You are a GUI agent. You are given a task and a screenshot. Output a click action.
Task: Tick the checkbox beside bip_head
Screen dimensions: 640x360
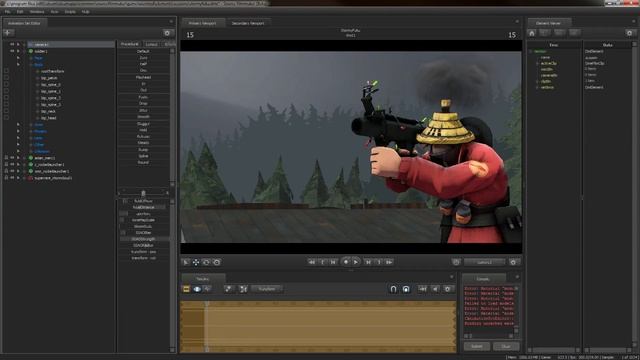(x=6, y=118)
